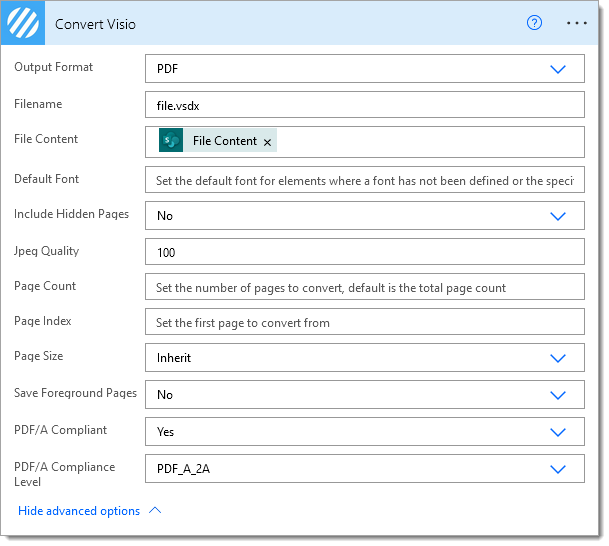Open the Page Size dropdown set to Inherit
The width and height of the screenshot is (609, 546).
click(x=365, y=358)
